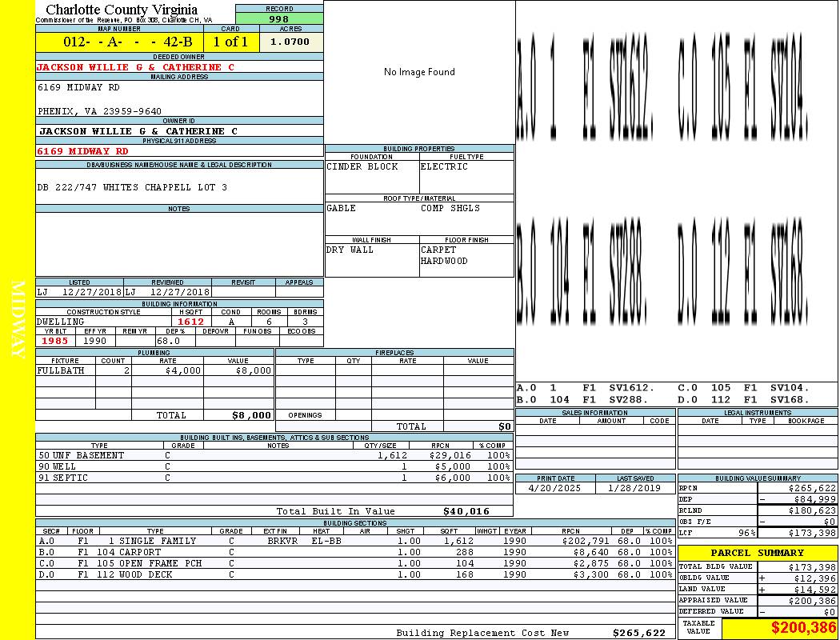The width and height of the screenshot is (840, 640).
Task: Click single family RPCN $202,791
Action: pyautogui.click(x=586, y=542)
